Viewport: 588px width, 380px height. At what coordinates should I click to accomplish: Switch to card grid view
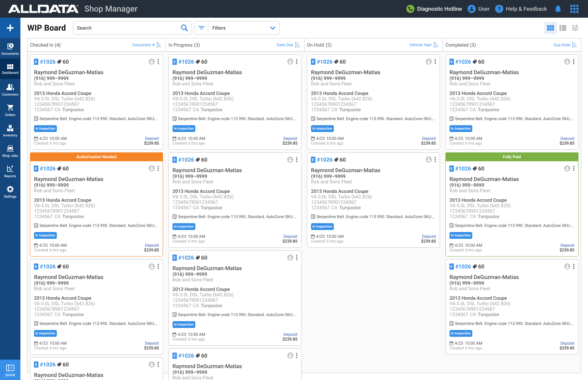tap(551, 28)
